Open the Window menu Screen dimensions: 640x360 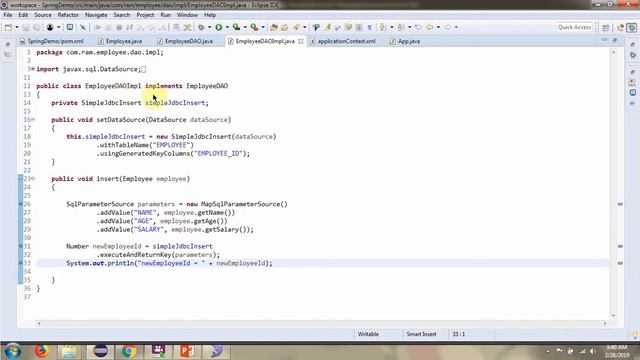click(x=187, y=15)
